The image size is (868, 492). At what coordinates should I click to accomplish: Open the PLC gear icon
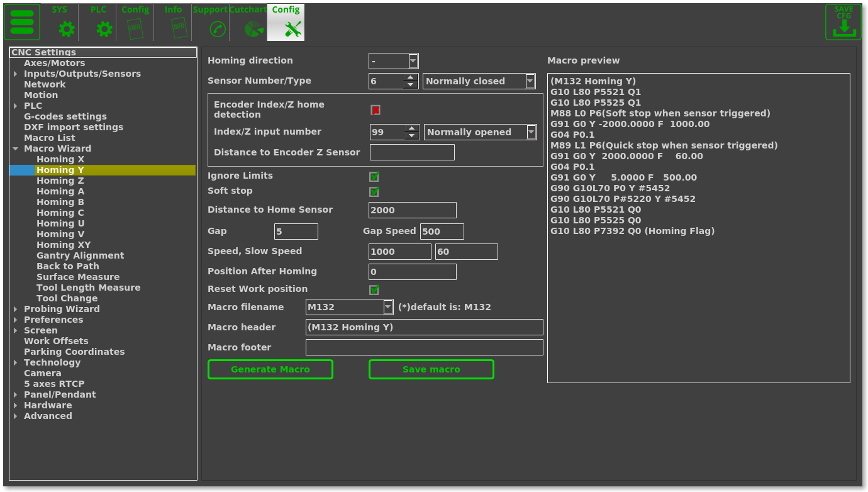click(x=104, y=29)
